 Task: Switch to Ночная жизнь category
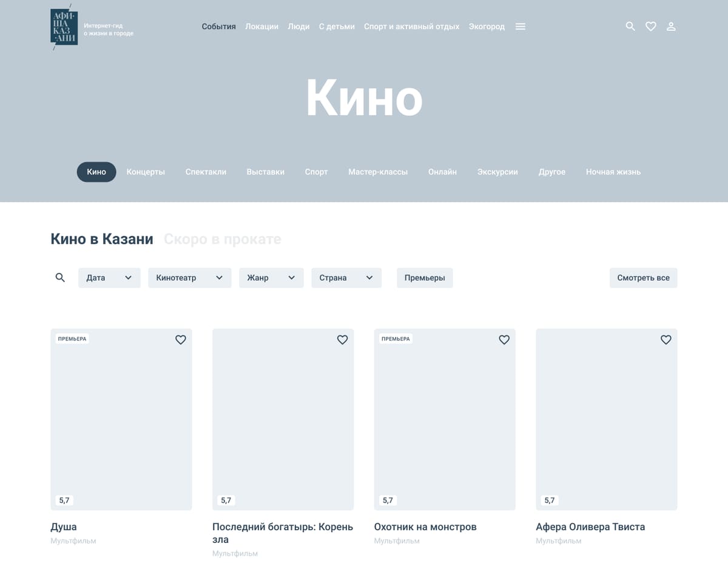(x=613, y=172)
